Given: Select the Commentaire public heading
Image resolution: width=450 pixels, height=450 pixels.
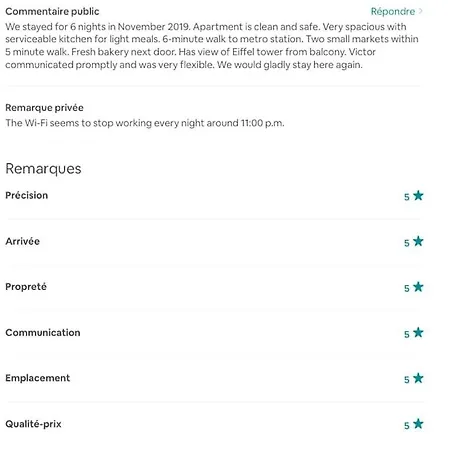Looking at the screenshot, I should click(x=52, y=12).
